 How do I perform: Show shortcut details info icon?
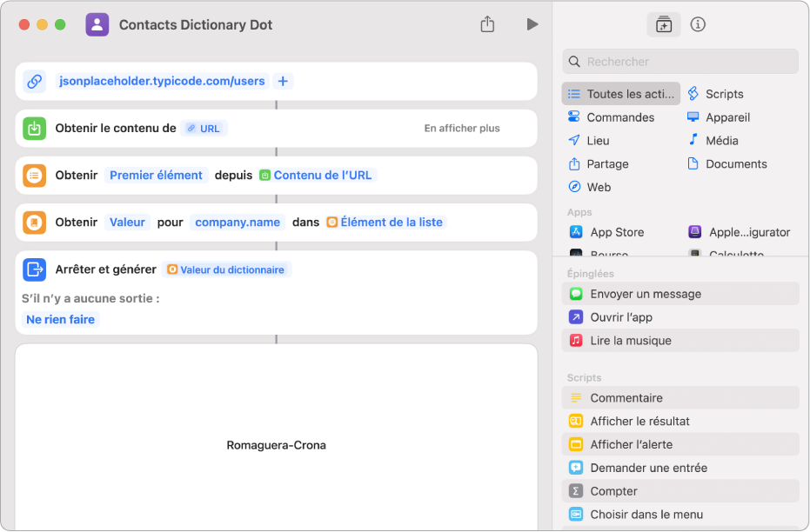point(698,24)
